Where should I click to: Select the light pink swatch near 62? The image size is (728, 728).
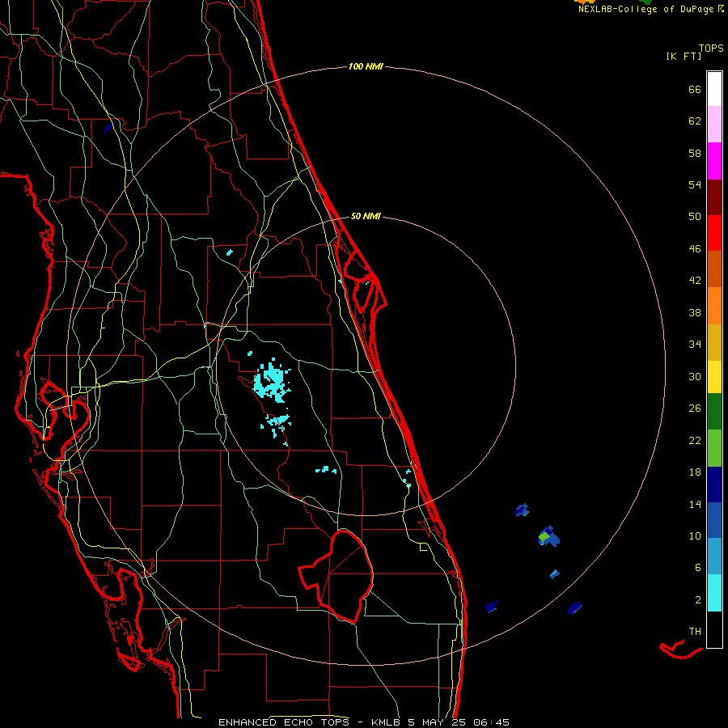coord(714,125)
